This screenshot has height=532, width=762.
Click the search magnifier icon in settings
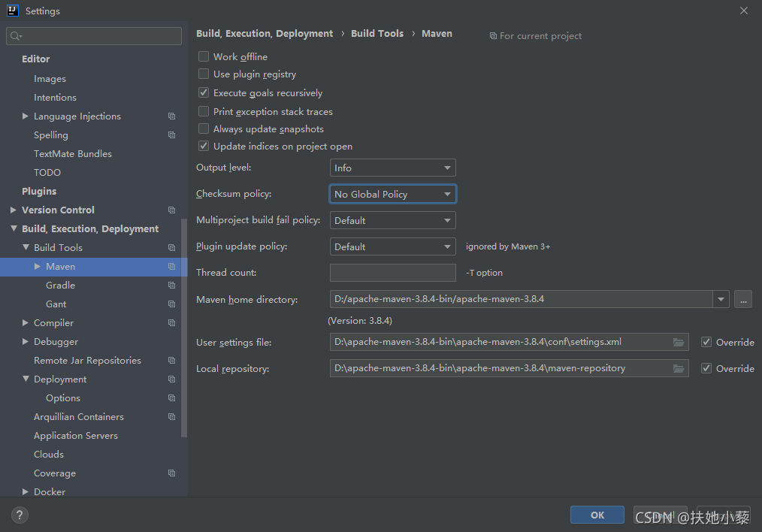[x=16, y=36]
